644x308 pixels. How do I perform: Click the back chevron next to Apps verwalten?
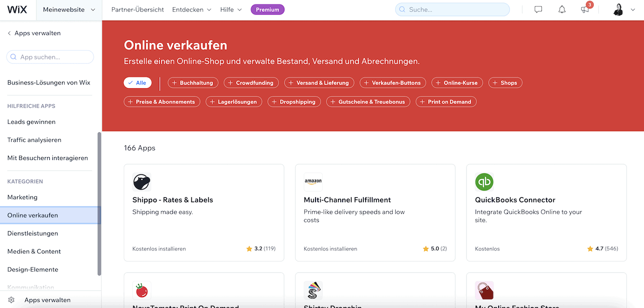[x=9, y=33]
